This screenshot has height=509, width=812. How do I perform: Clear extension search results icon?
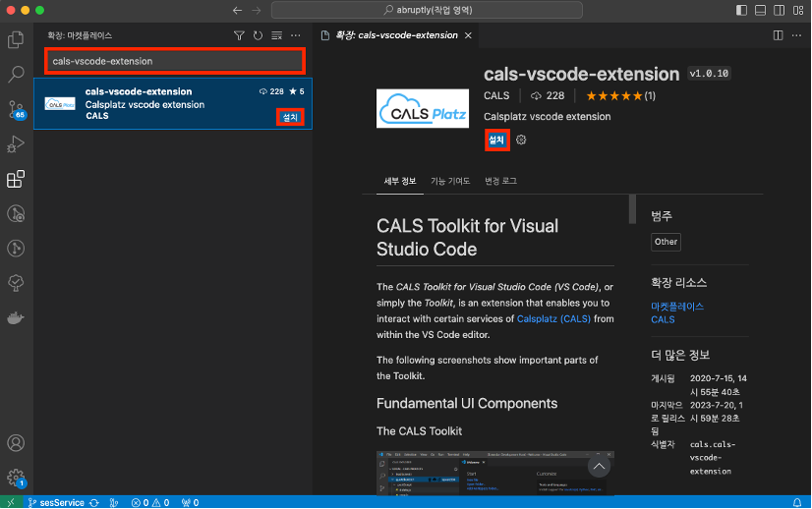click(276, 35)
